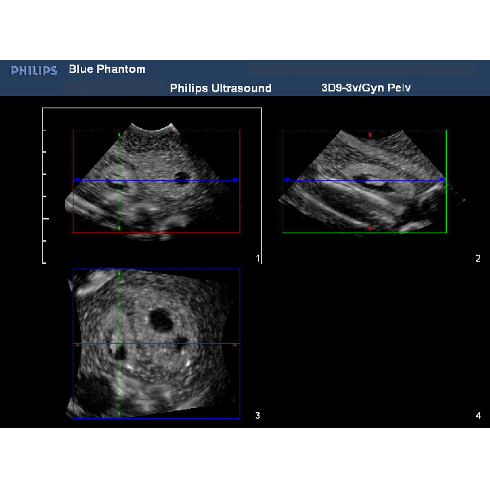Activate MPR view panel number 3
Viewport: 490px width, 490px height.
[153, 343]
